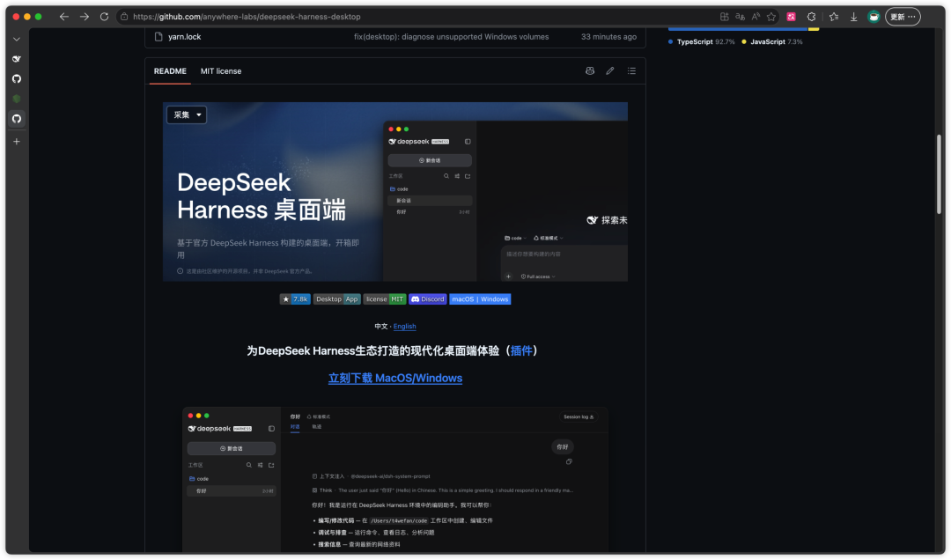Collapse the vertical tab sidebar with the chevron

[17, 39]
